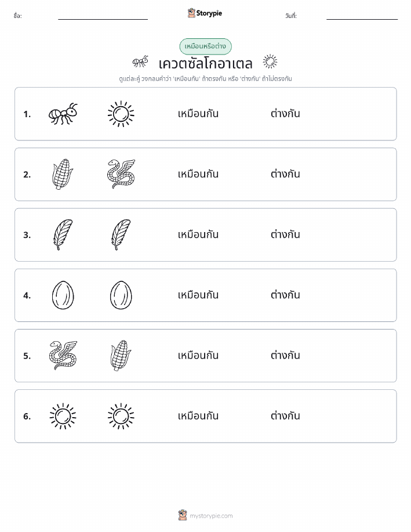The height and width of the screenshot is (532, 411).
Task: Click the feathered serpent picture in row 2
Action: [x=121, y=174]
